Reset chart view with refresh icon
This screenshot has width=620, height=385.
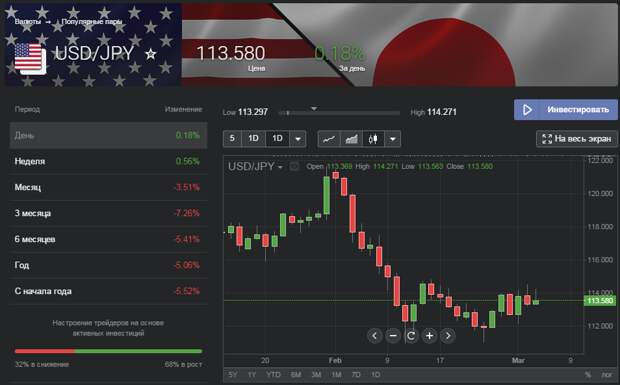pyautogui.click(x=411, y=336)
